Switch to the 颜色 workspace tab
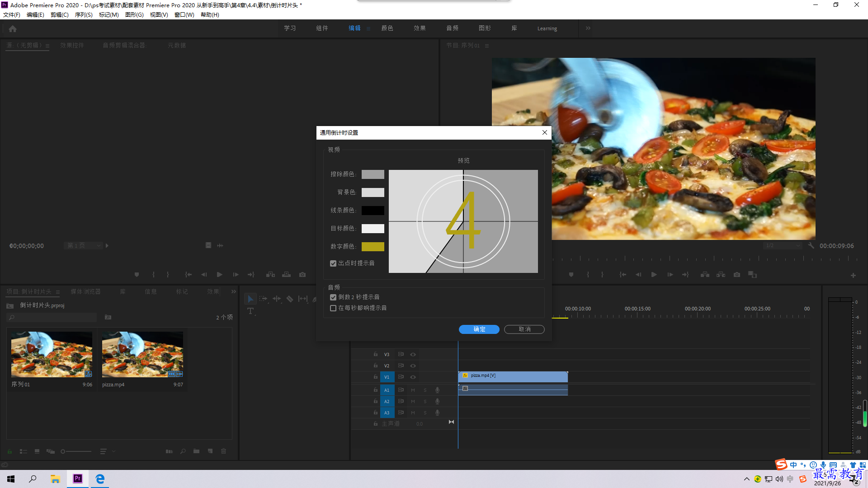Screen dimensions: 868x488 click(x=387, y=28)
